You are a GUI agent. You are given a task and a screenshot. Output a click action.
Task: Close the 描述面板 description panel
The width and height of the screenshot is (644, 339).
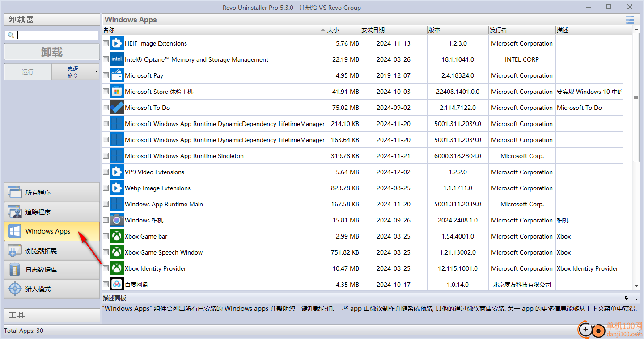635,298
